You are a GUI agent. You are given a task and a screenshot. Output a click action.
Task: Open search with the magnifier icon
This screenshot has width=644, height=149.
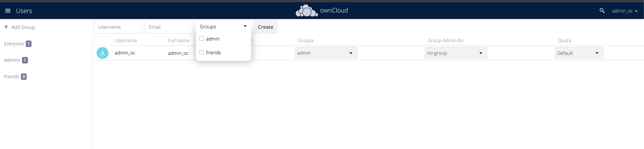[x=602, y=11]
